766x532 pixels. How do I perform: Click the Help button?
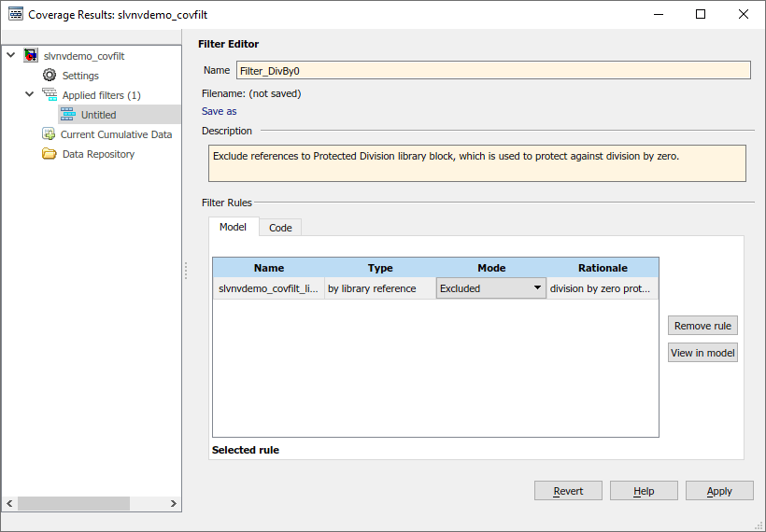(644, 491)
